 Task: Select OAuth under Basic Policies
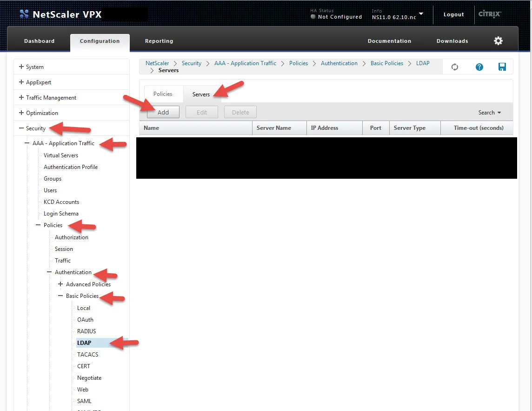pos(85,319)
